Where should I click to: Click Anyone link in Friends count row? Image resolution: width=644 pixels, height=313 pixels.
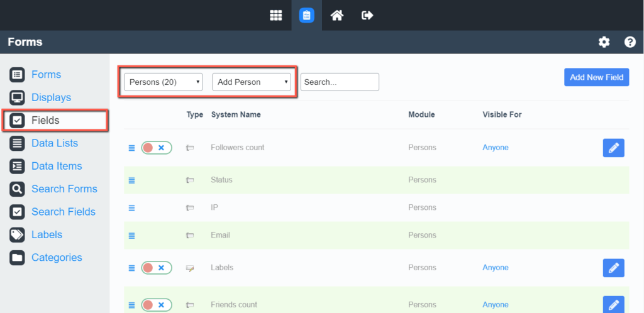pyautogui.click(x=496, y=305)
